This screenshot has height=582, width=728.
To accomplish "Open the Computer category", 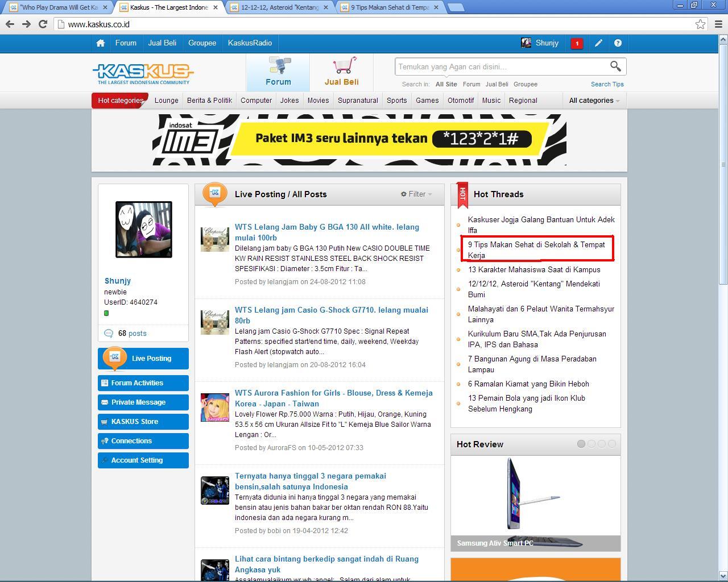I will (x=256, y=100).
